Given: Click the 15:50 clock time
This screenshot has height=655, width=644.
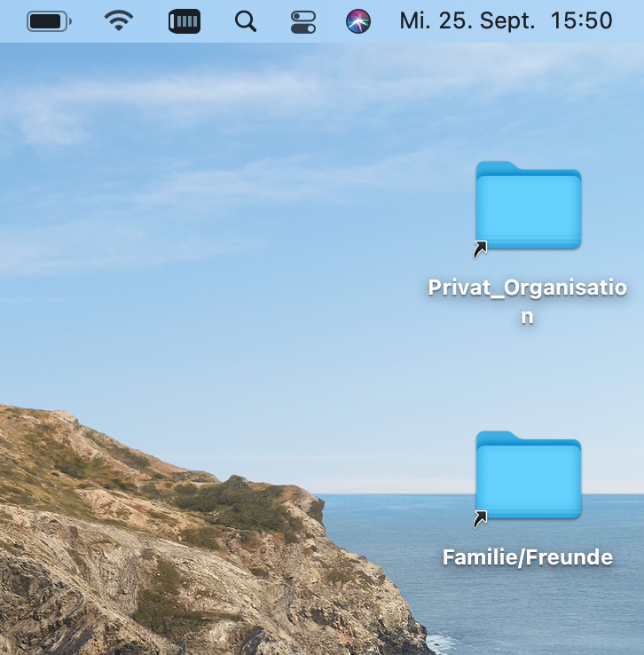Looking at the screenshot, I should (x=581, y=21).
